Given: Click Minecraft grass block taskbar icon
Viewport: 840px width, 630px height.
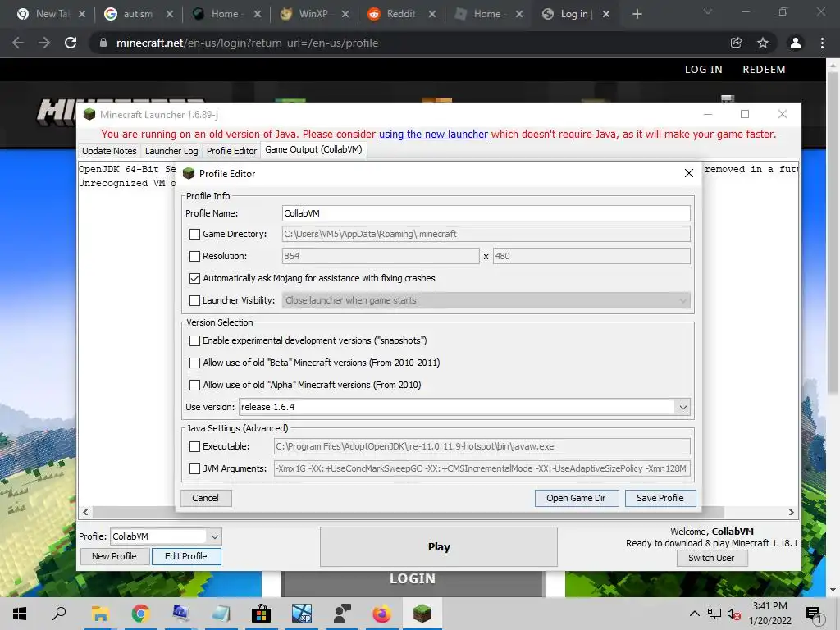Looking at the screenshot, I should (x=422, y=614).
